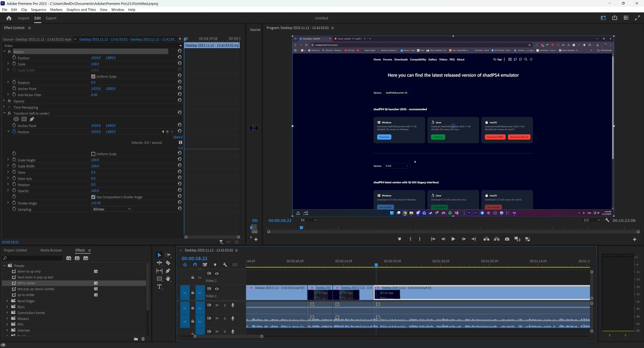Open Sampling Bilinear dropdown
644x348 pixels.
coord(111,209)
